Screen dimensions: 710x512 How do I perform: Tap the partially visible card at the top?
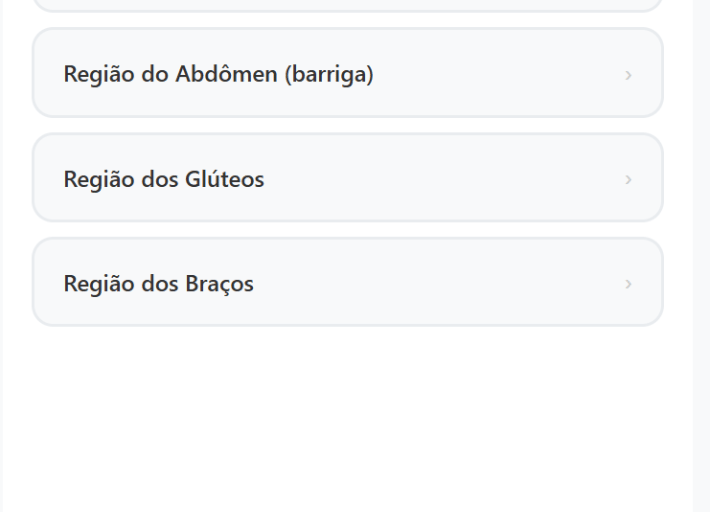tap(347, 5)
